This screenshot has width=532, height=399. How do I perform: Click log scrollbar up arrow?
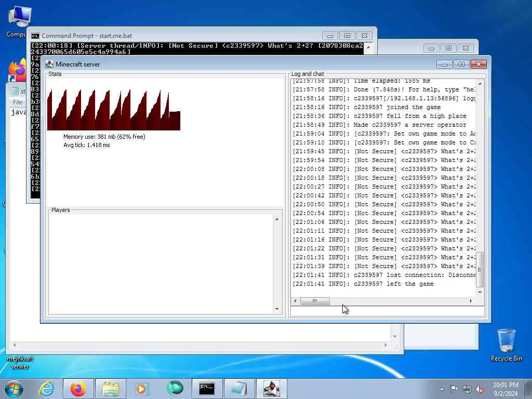click(480, 84)
